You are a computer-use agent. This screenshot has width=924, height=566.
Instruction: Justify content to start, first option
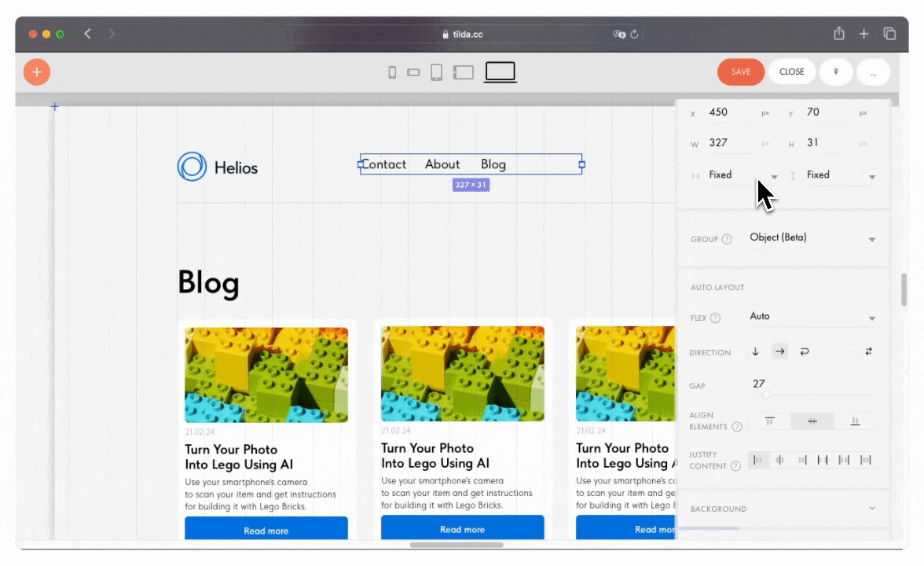tap(757, 460)
